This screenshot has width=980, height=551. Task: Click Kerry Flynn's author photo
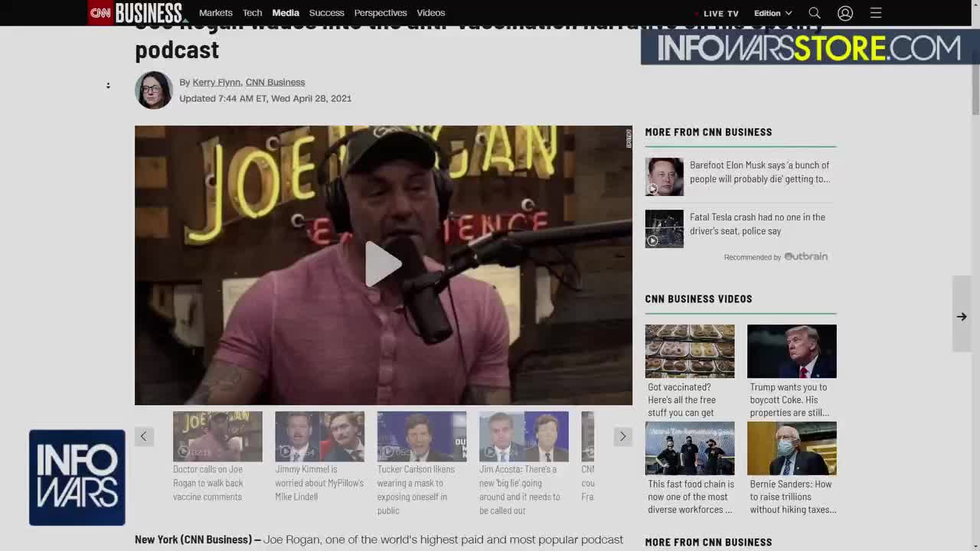154,90
